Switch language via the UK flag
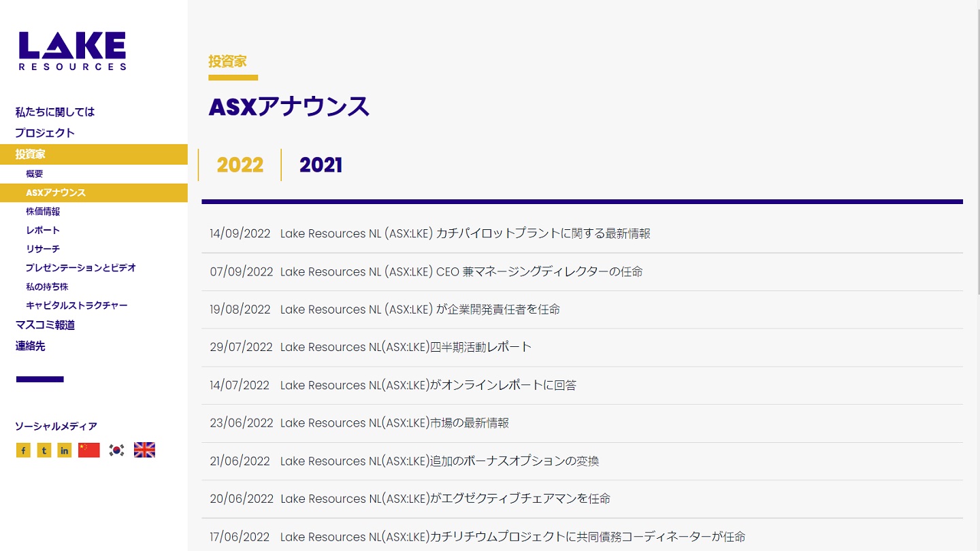This screenshot has height=551, width=980. pos(144,450)
